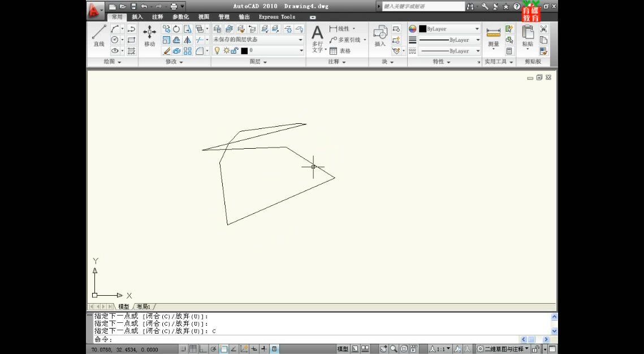The image size is (644, 354).
Task: Switch to the 插入 (Insert) ribbon tab
Action: coord(137,17)
